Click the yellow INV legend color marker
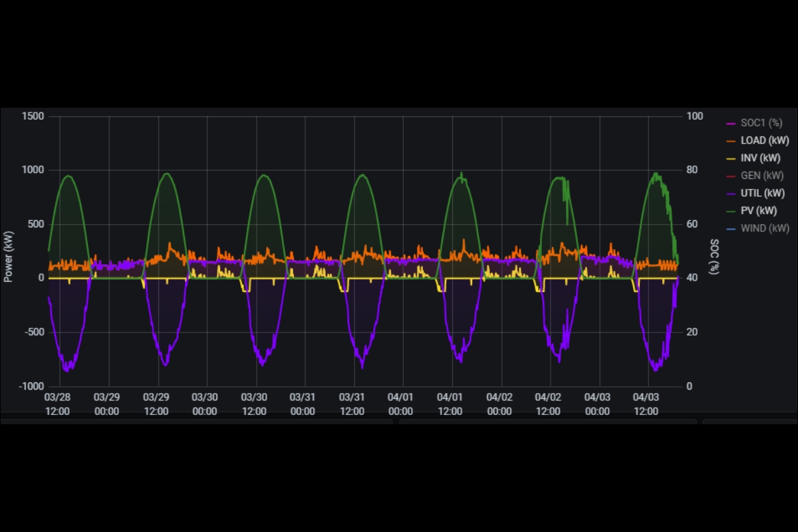 731,159
